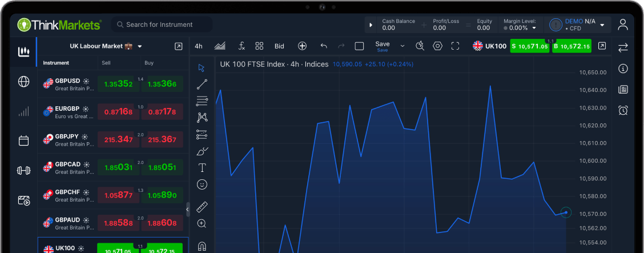Viewport: 644px width, 253px height.
Task: Buy GBPJPY at 215.367
Action: tap(162, 140)
